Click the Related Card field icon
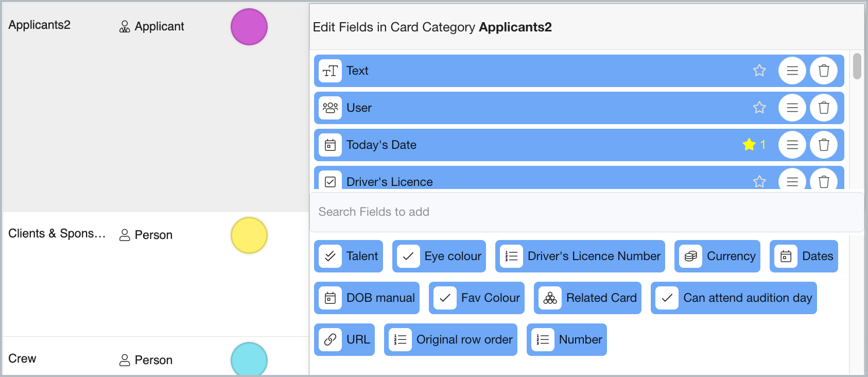Image resolution: width=868 pixels, height=377 pixels. click(x=550, y=298)
